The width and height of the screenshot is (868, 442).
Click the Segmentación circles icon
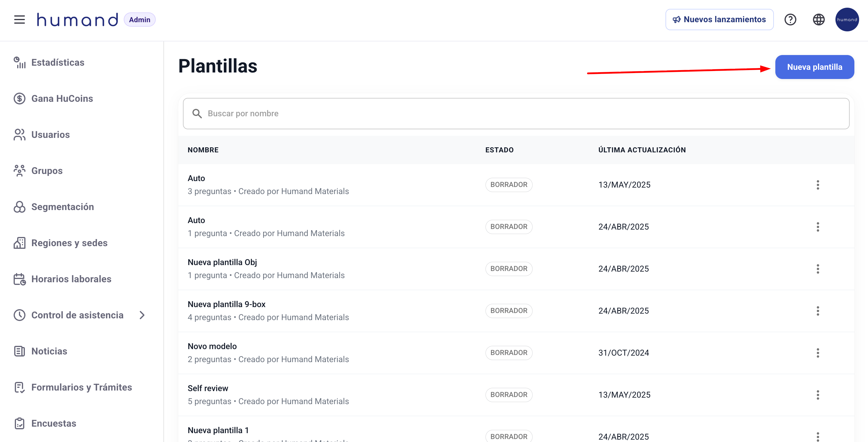pyautogui.click(x=20, y=207)
